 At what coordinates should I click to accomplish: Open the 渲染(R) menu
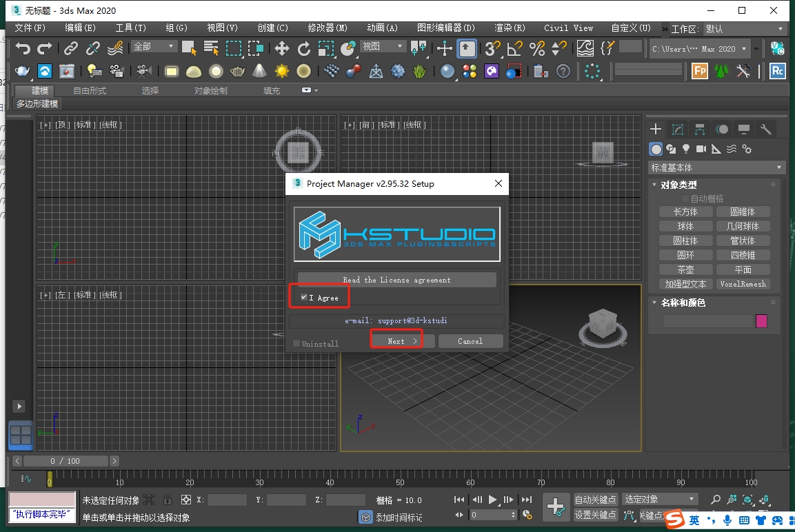(x=510, y=28)
